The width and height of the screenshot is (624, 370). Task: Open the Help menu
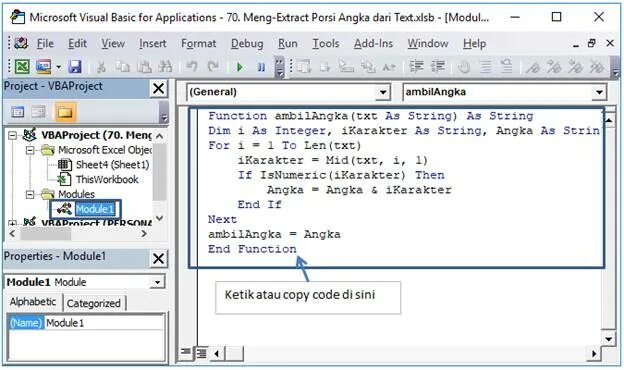click(x=474, y=43)
